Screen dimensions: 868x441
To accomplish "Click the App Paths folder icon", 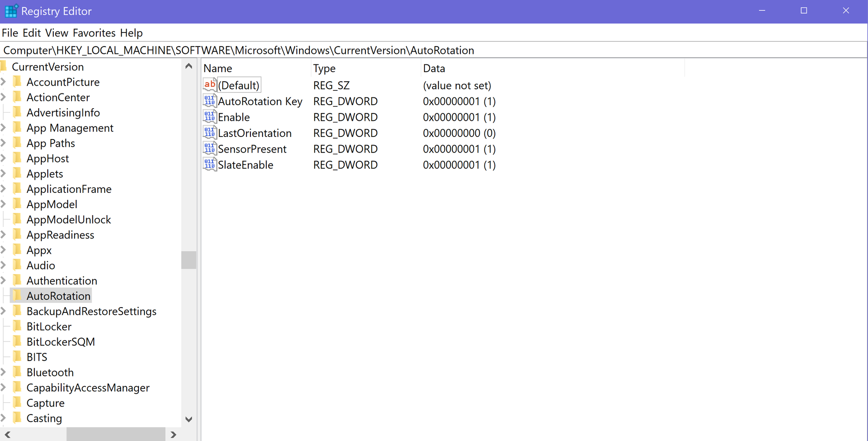I will (17, 143).
